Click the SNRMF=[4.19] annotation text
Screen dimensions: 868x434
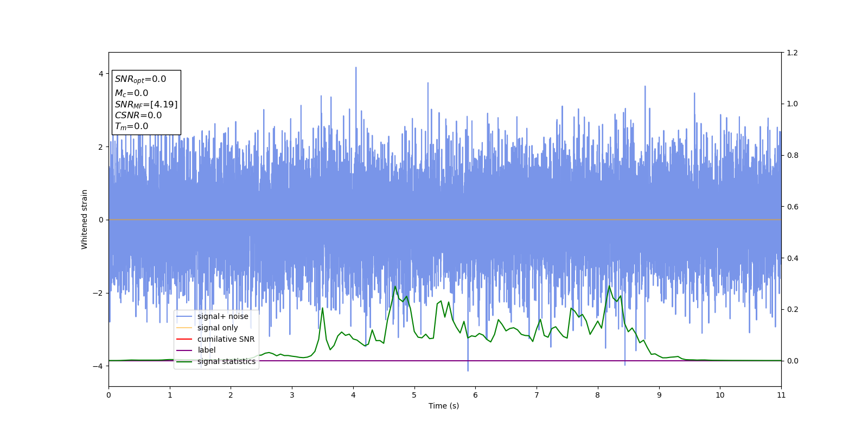[x=146, y=105]
